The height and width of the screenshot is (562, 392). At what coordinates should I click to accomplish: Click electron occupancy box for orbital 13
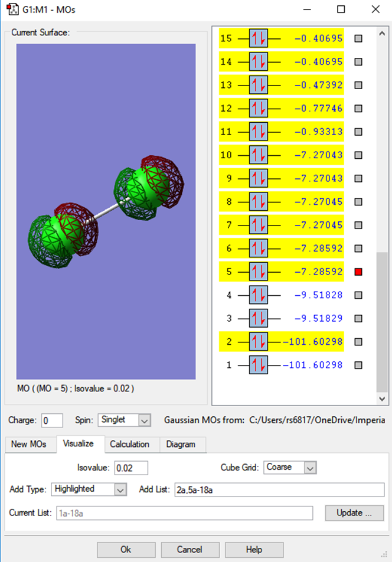[259, 85]
